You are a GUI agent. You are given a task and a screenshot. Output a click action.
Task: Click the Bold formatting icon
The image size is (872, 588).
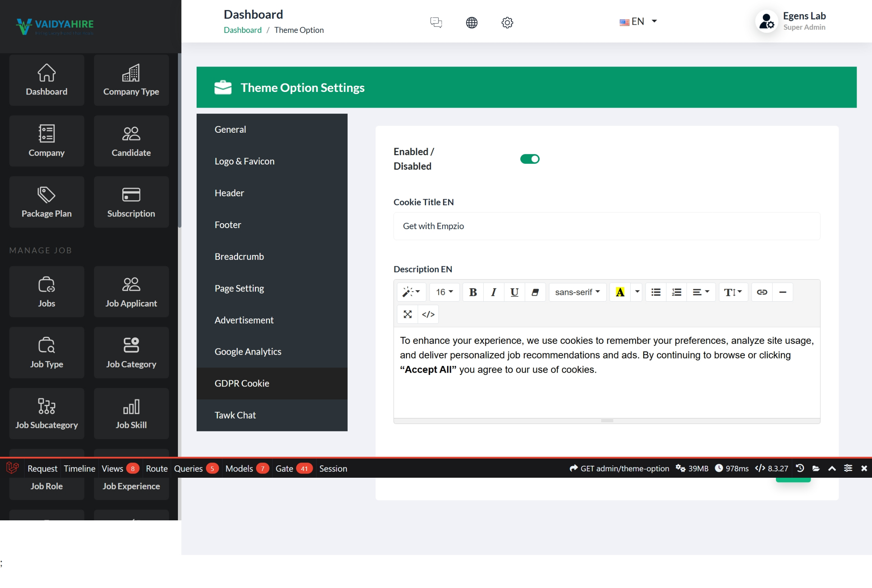(x=473, y=292)
